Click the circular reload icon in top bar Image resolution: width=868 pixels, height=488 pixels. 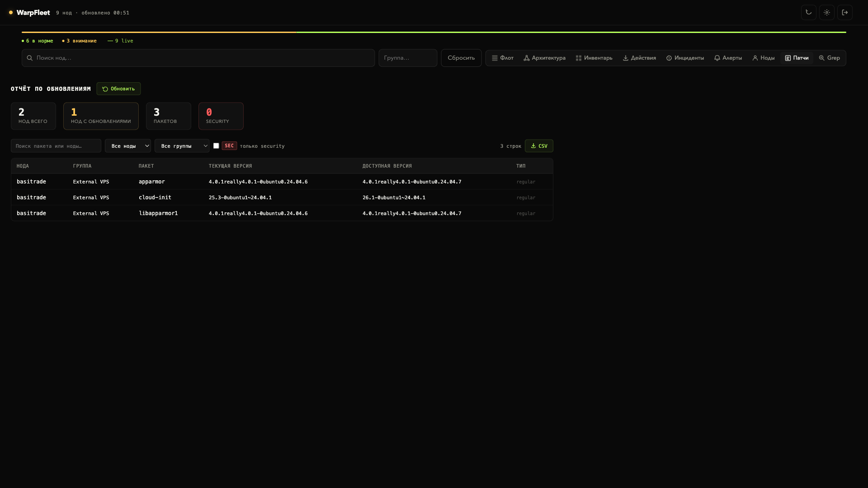point(808,13)
